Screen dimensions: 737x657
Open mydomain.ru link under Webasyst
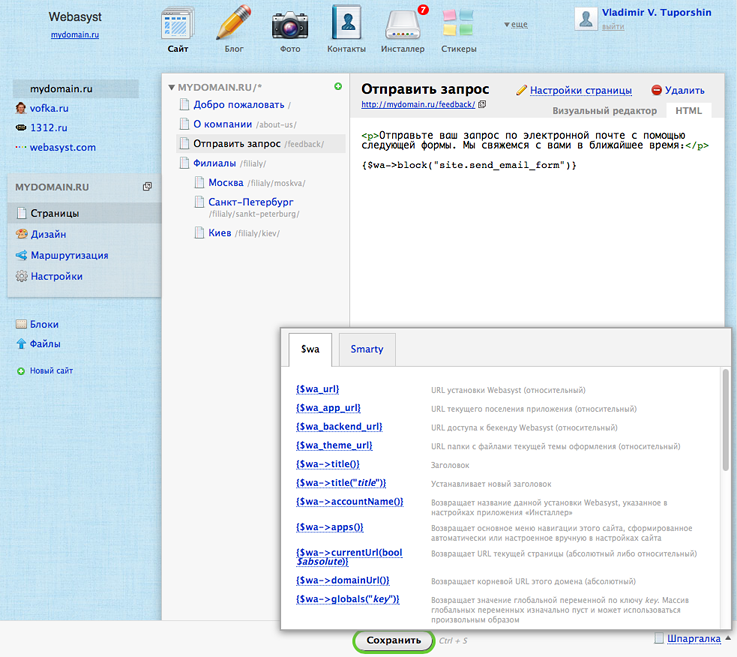[75, 34]
